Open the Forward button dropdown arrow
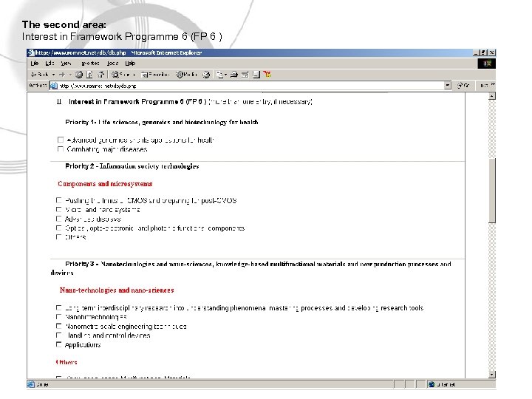 click(x=70, y=75)
